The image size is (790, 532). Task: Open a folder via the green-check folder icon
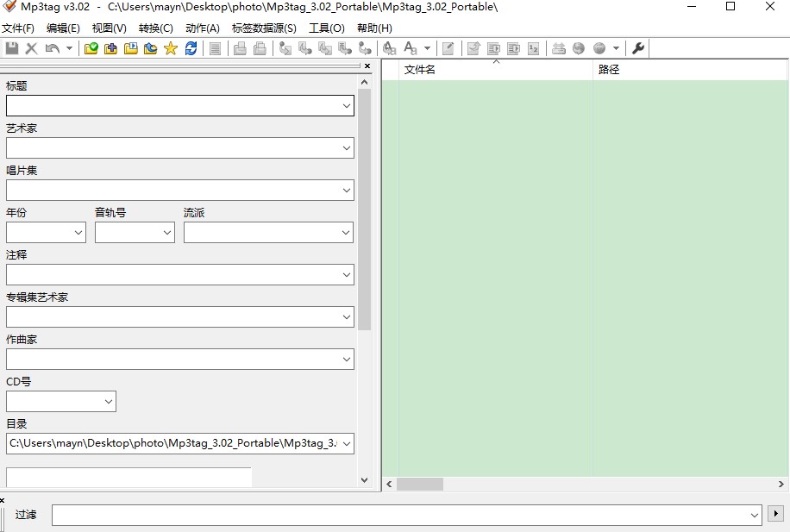(91, 48)
